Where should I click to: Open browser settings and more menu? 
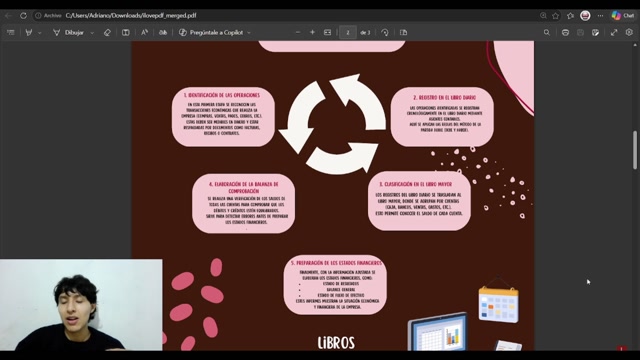(x=600, y=16)
